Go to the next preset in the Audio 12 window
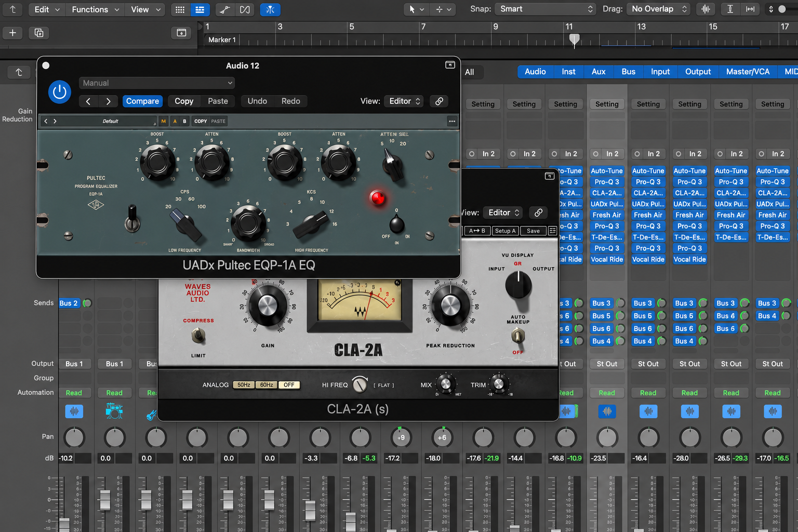 click(x=108, y=101)
